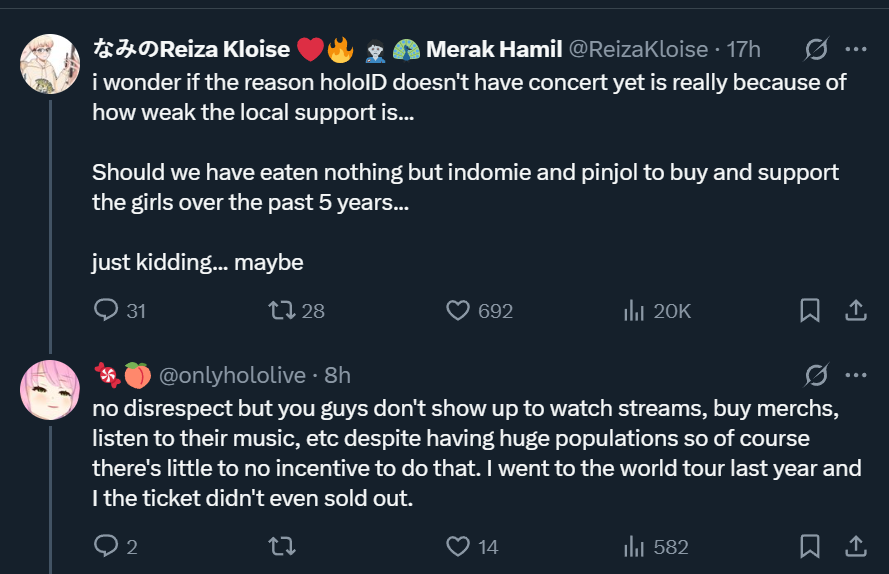Open Grok icon on onlyhololive reply

click(816, 375)
